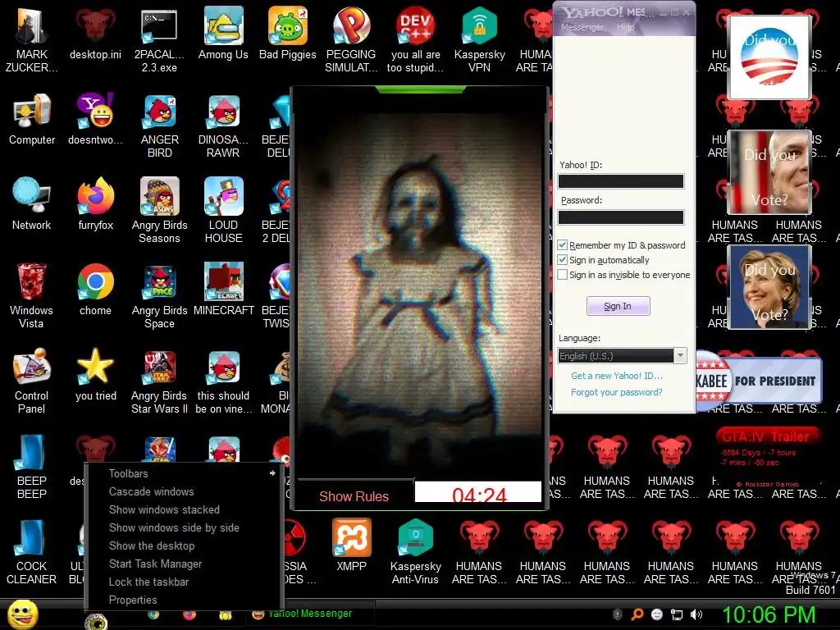840x630 pixels.
Task: Click 'Show Rules' in the game window
Action: click(354, 496)
